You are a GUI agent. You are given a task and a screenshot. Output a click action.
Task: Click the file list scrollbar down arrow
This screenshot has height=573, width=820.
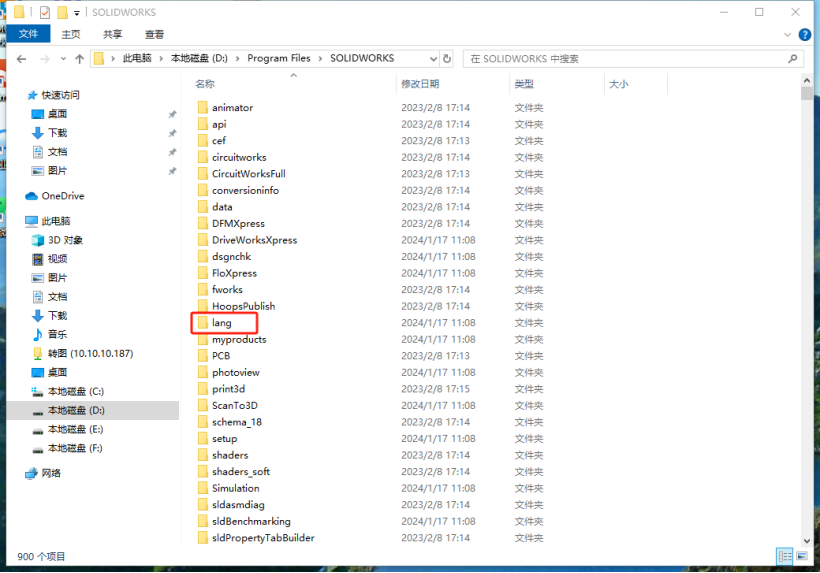pyautogui.click(x=806, y=541)
